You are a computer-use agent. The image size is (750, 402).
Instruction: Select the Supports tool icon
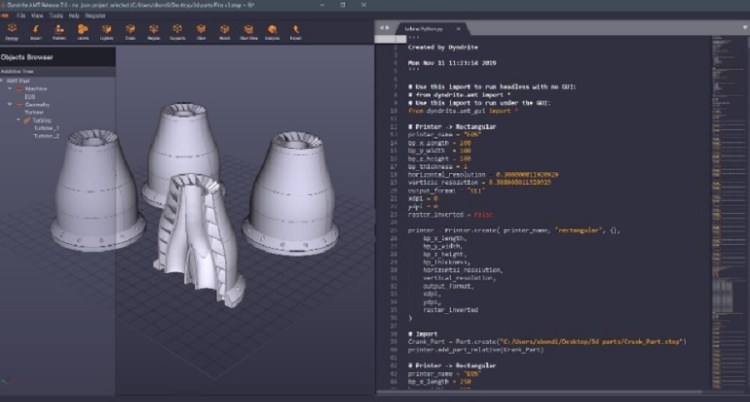coord(177,32)
